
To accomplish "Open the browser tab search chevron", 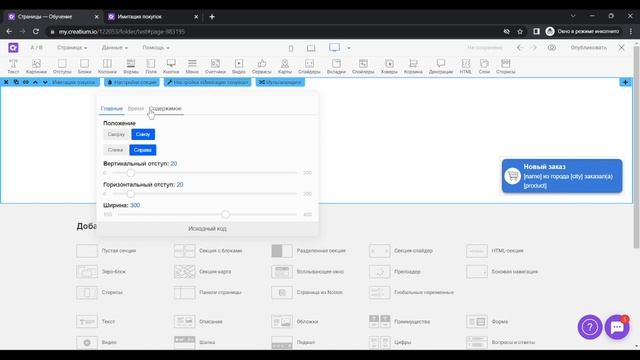I will pos(573,16).
